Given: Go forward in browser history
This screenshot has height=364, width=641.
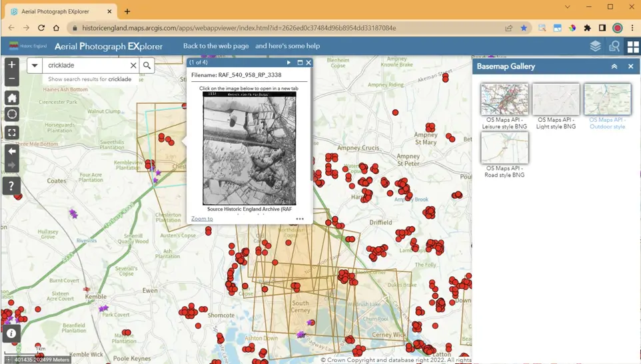Looking at the screenshot, I should tap(26, 28).
